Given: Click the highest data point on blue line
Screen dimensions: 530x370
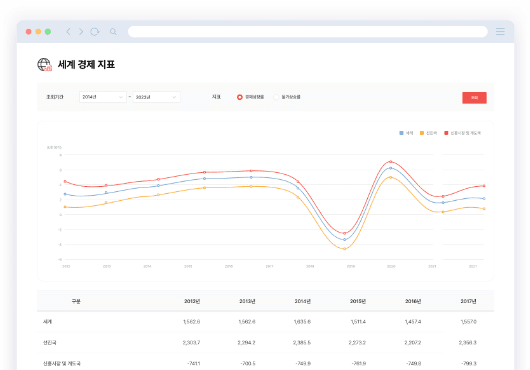Looking at the screenshot, I should point(391,168).
